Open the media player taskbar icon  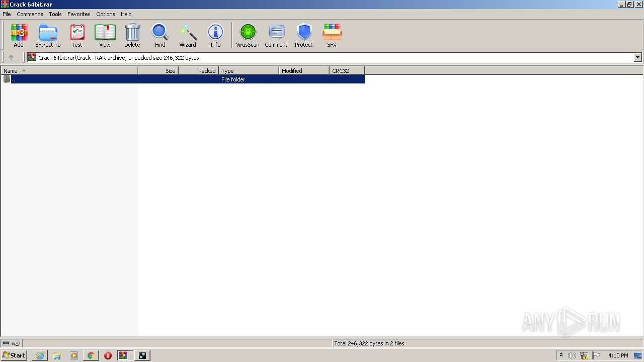tap(74, 355)
